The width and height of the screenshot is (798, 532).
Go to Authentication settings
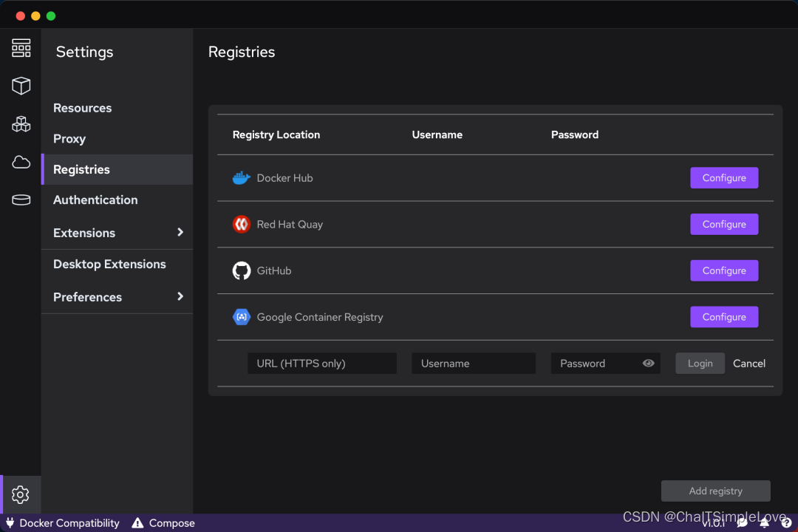click(x=117, y=200)
